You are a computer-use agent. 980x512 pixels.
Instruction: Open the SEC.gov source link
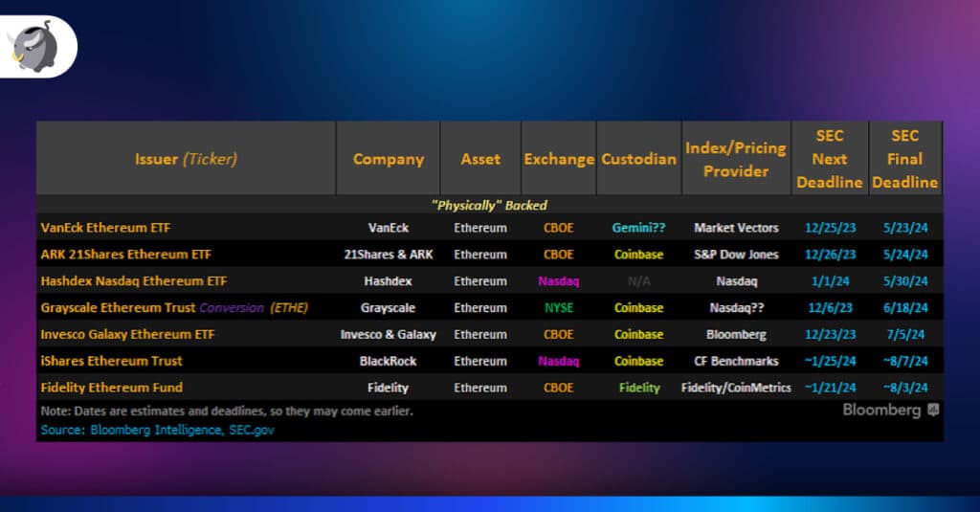(252, 430)
